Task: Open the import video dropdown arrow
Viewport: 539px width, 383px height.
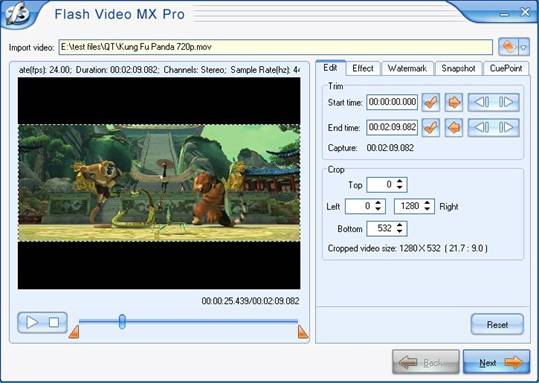Action: 524,47
